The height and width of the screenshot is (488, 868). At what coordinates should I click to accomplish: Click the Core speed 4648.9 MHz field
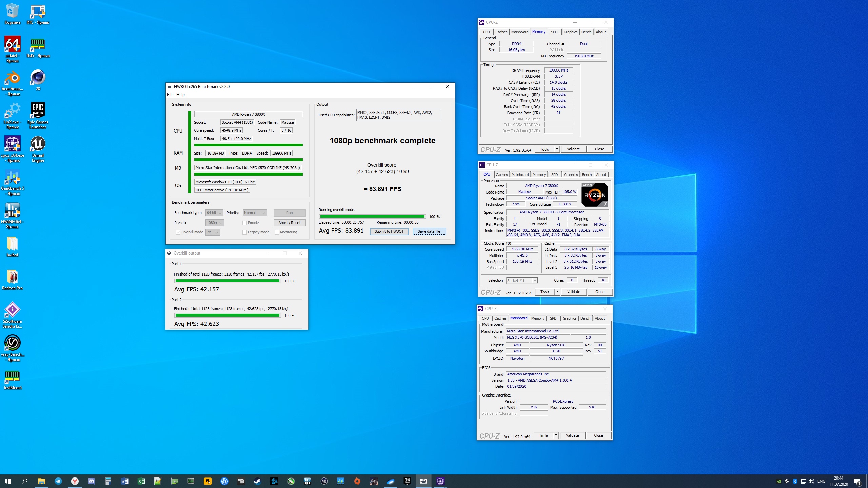(x=232, y=130)
